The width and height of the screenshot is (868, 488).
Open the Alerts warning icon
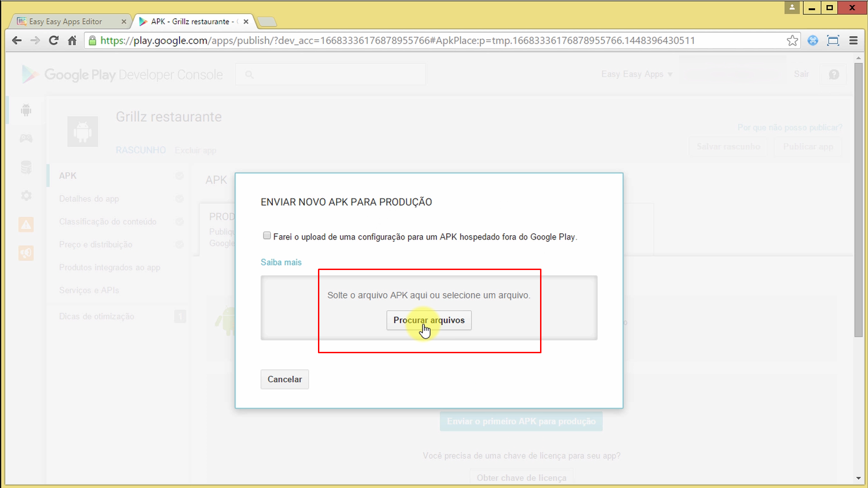[26, 224]
